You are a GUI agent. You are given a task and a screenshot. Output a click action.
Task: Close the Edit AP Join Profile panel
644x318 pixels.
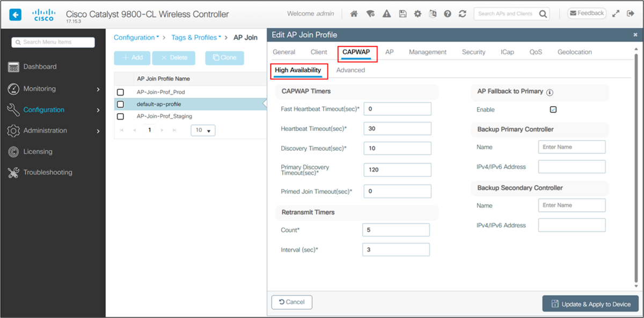click(x=635, y=35)
